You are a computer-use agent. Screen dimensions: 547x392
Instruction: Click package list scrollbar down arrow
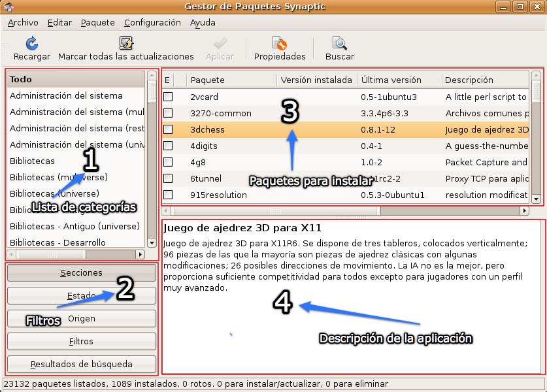pos(536,199)
